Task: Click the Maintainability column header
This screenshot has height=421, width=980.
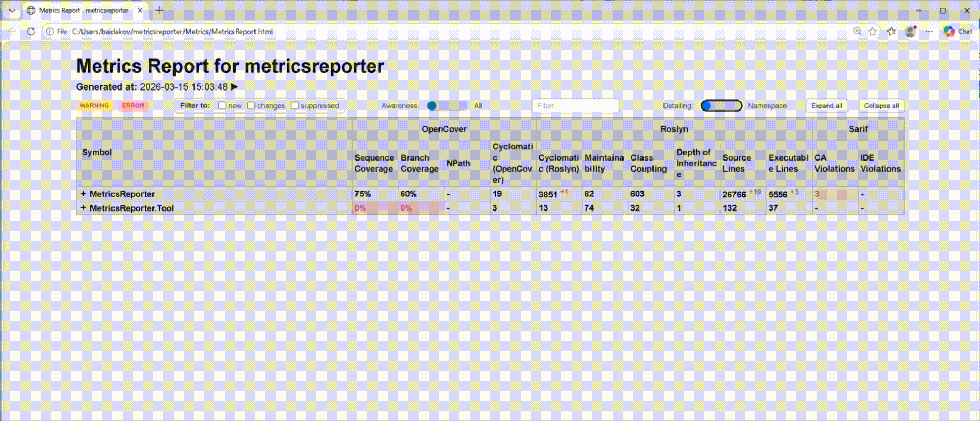Action: click(605, 163)
